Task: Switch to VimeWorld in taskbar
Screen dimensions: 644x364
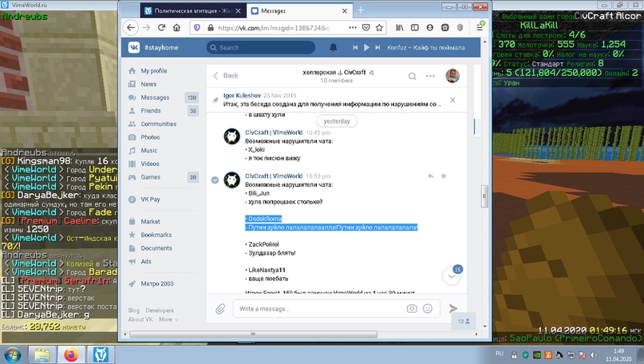Action: (101, 354)
